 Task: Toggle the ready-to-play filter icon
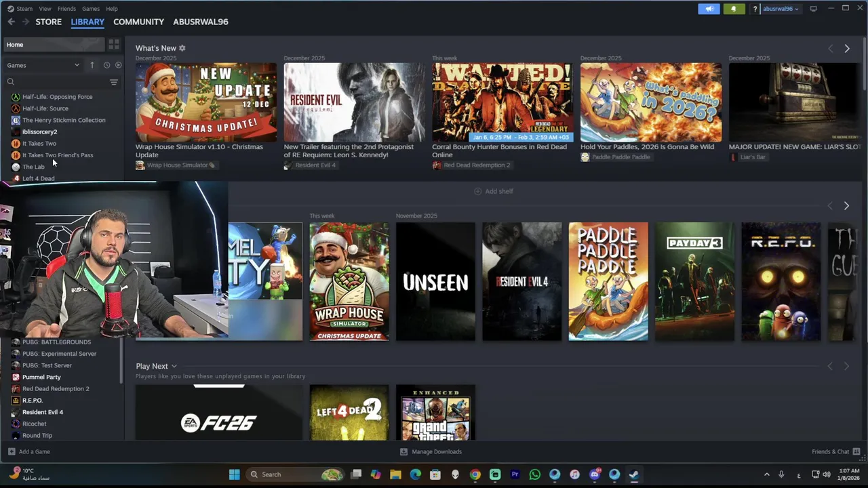(x=118, y=65)
